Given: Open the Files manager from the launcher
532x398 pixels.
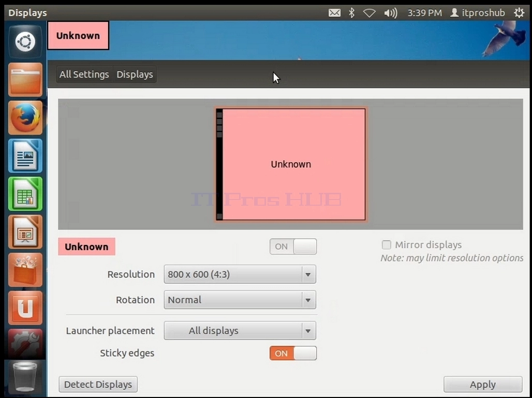Looking at the screenshot, I should click(25, 80).
